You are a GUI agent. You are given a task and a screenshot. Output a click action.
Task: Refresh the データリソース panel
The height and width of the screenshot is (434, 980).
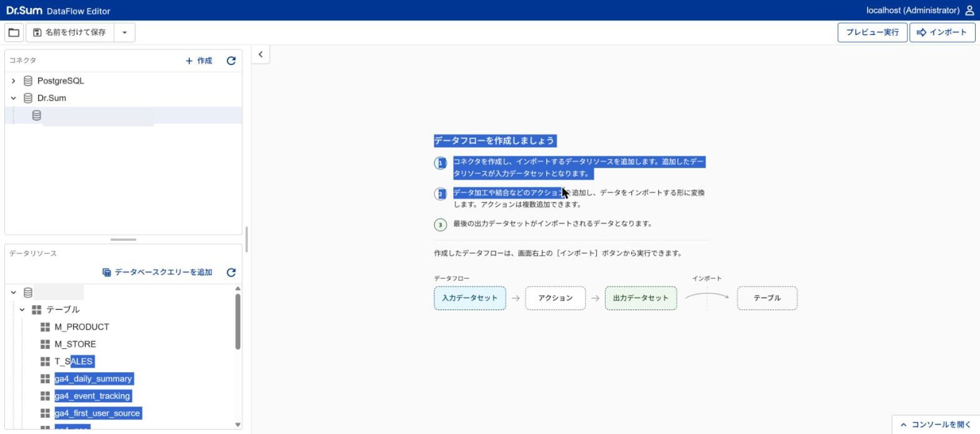pos(231,273)
